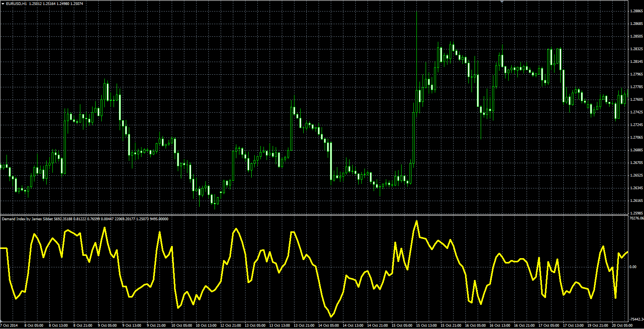Click the 16 Oct 21:00 time label

pos(524,326)
